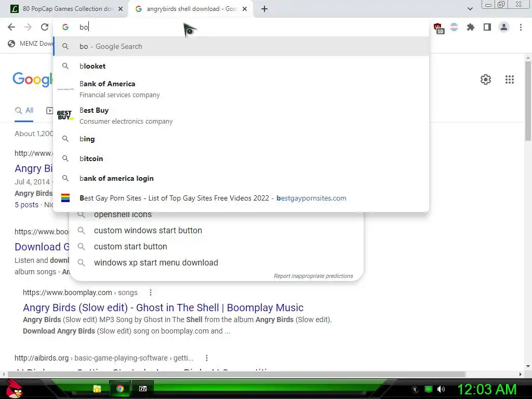The width and height of the screenshot is (532, 399).
Task: Open options for the boomplay.com songs result
Action: (151, 292)
